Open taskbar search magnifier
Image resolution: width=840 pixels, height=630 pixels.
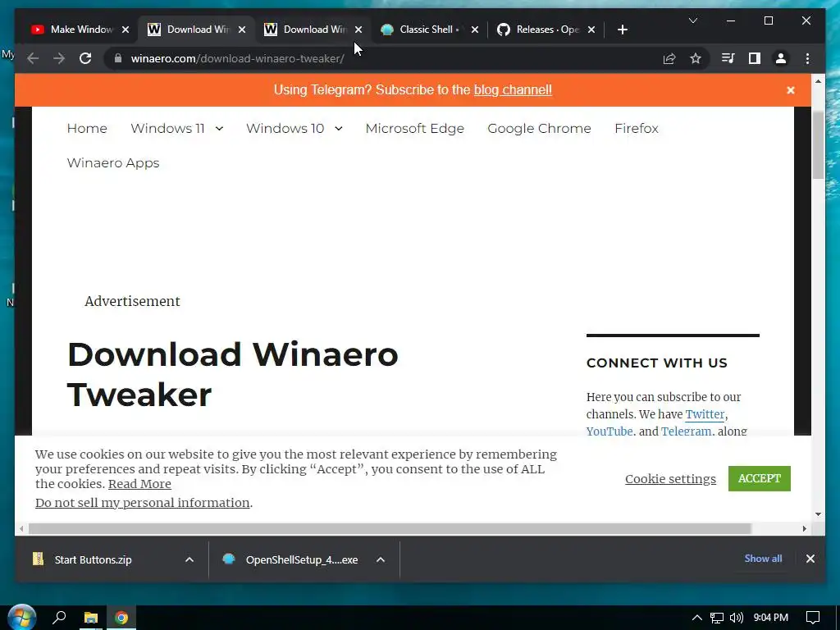[59, 618]
